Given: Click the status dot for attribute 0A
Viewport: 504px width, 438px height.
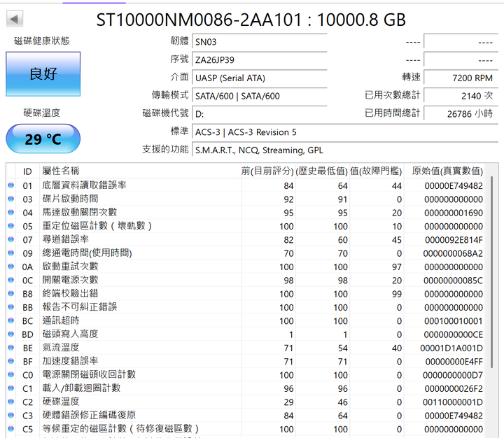Looking at the screenshot, I should coord(11,267).
